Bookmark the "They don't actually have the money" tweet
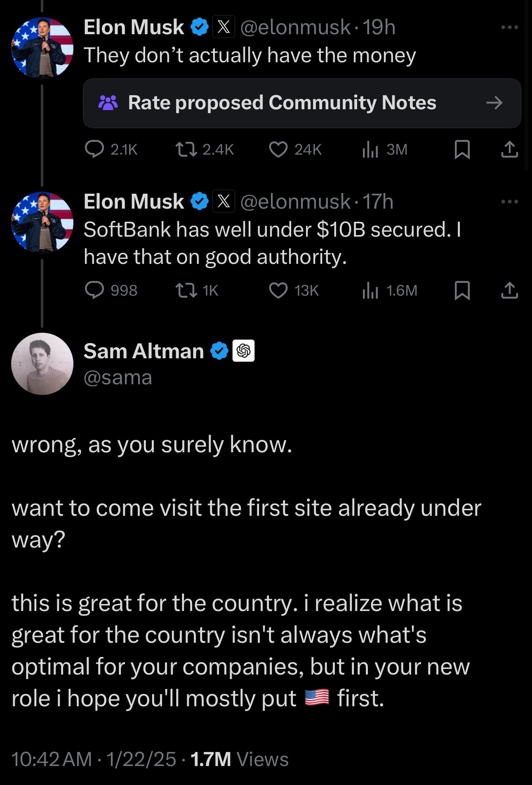Image resolution: width=532 pixels, height=785 pixels. click(462, 149)
